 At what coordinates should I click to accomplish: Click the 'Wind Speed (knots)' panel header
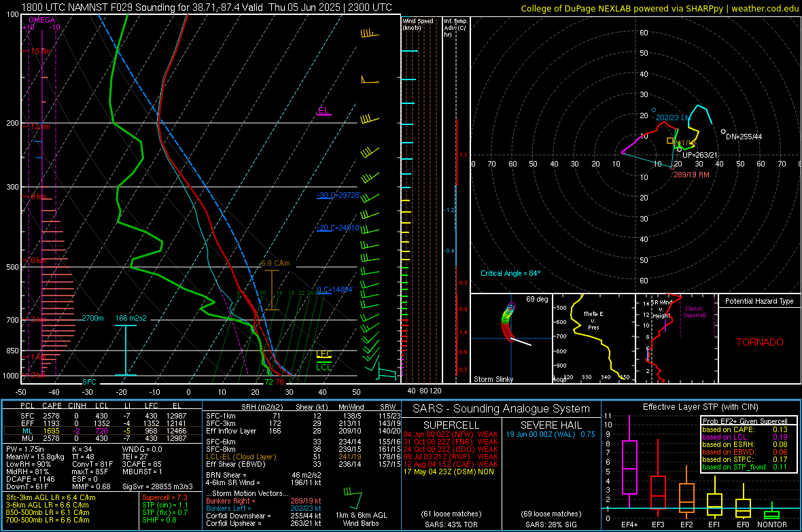click(x=417, y=24)
